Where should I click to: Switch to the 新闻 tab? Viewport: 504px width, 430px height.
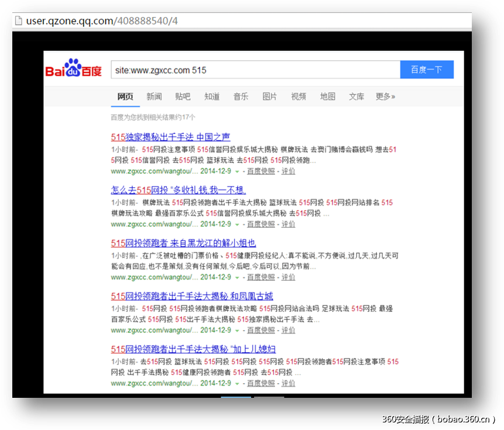pyautogui.click(x=153, y=97)
